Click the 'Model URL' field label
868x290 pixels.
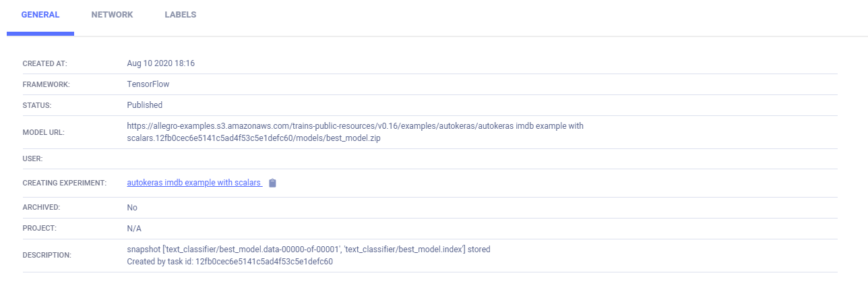[43, 132]
